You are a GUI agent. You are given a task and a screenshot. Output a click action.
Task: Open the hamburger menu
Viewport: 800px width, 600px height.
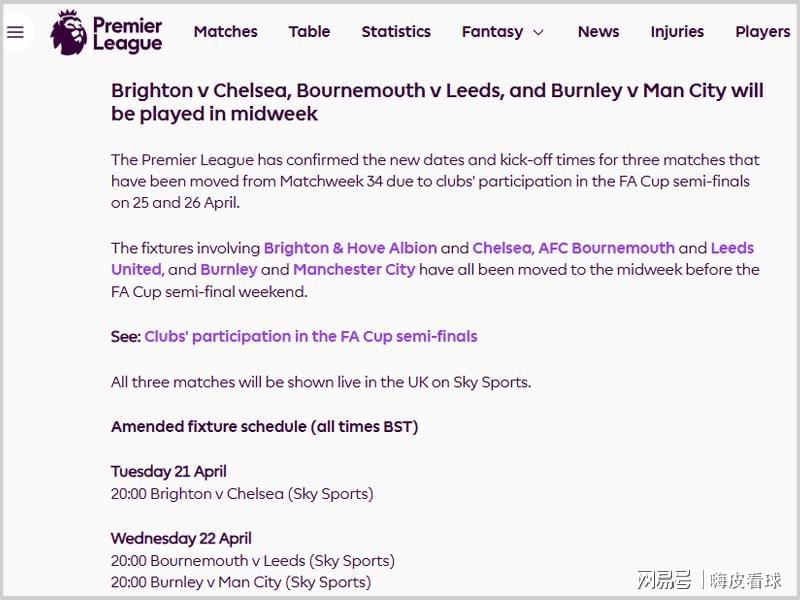click(15, 32)
